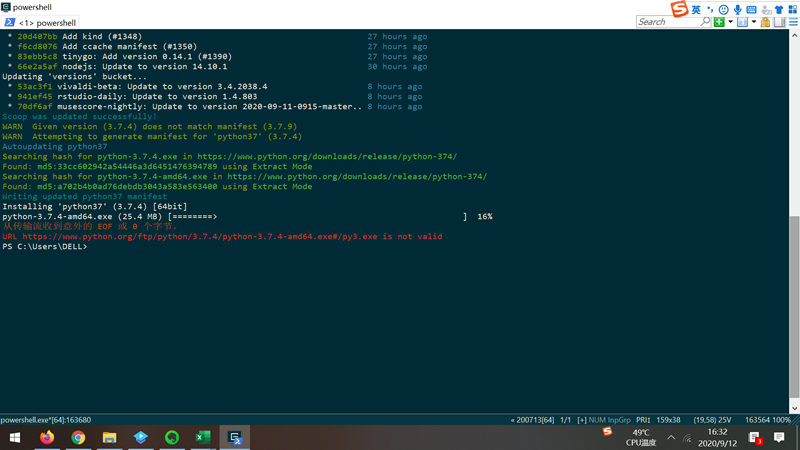Toggle the alternative mode panel icon
This screenshot has width=800, height=450.
coord(779,22)
